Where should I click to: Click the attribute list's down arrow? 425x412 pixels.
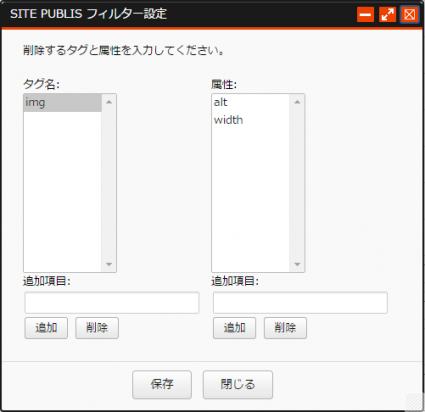(x=297, y=264)
